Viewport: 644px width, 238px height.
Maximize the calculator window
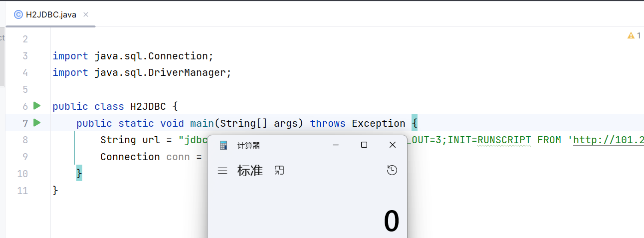[364, 145]
